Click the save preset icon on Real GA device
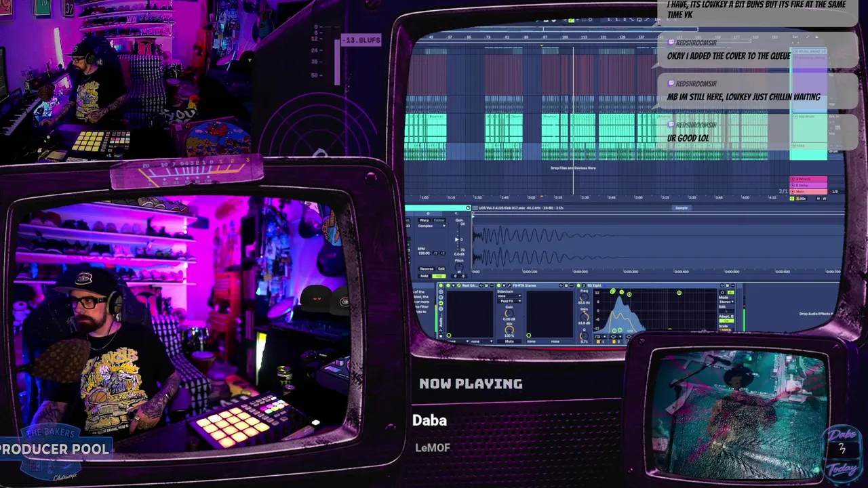The height and width of the screenshot is (488, 868). coord(486,285)
